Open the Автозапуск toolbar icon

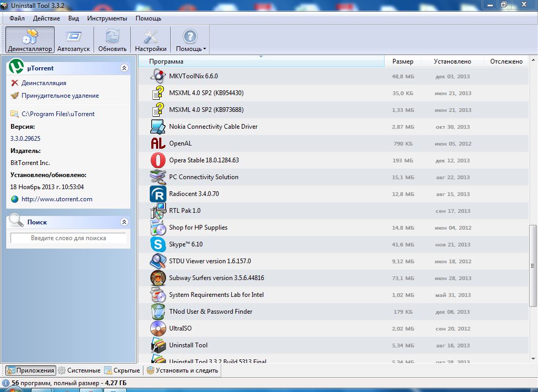pos(74,37)
